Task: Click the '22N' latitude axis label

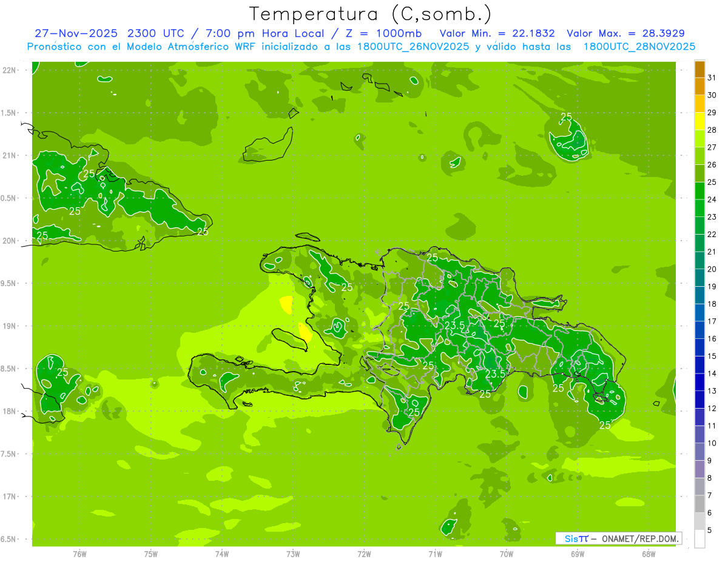Action: coord(9,70)
